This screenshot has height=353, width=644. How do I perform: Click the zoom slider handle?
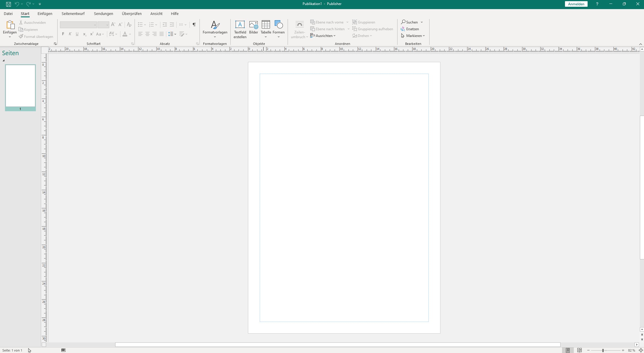603,350
